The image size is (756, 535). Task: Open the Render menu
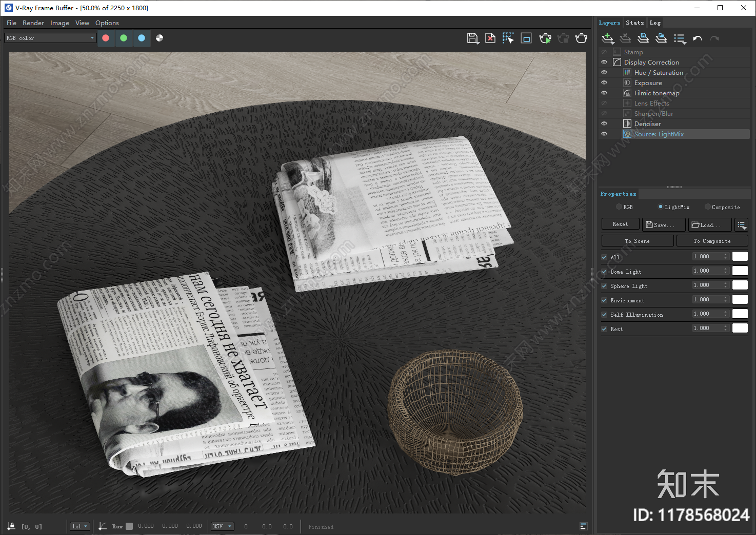[33, 23]
